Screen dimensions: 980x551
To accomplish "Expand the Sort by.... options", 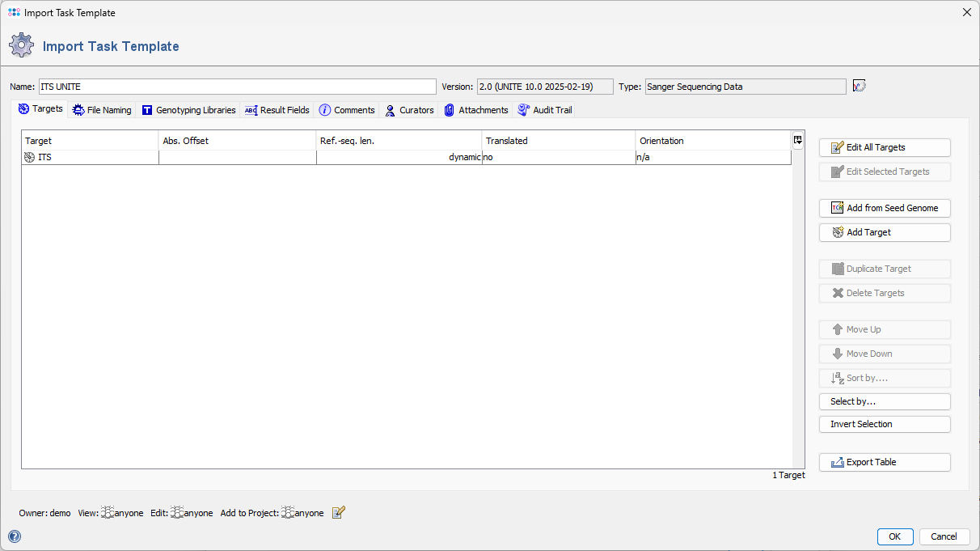I will point(884,378).
